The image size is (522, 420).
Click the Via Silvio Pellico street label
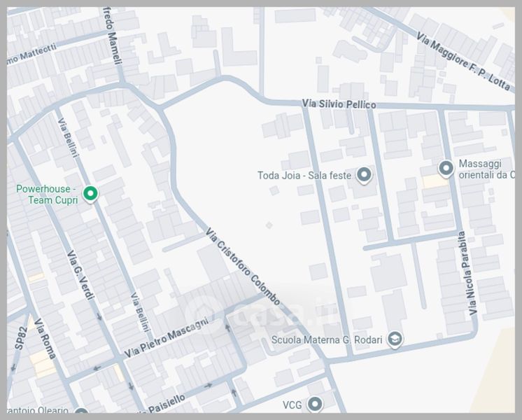[339, 104]
